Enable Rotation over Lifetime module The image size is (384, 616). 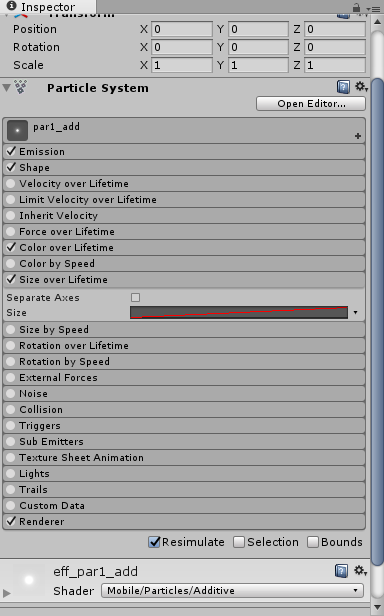pyautogui.click(x=11, y=345)
